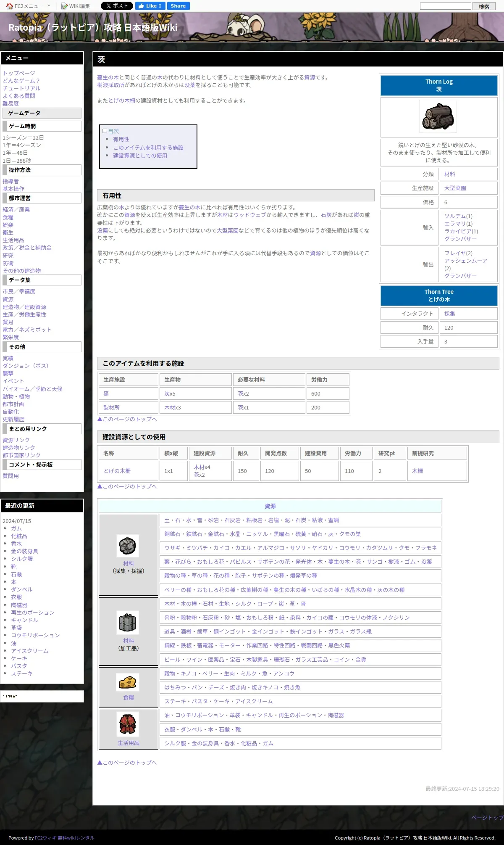Click the WIKI編集 pencil icon
The image size is (504, 845).
coord(64,6)
